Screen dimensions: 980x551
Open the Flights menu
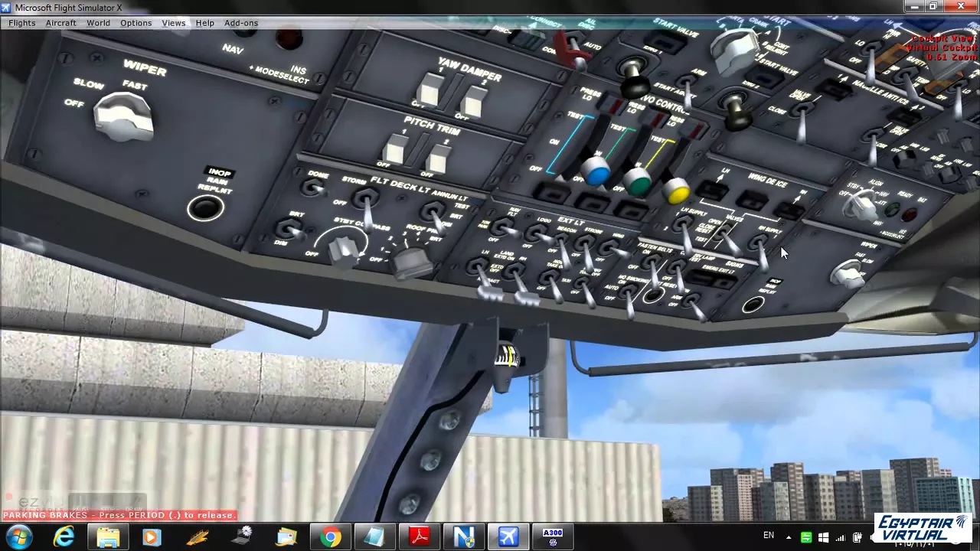coord(21,23)
